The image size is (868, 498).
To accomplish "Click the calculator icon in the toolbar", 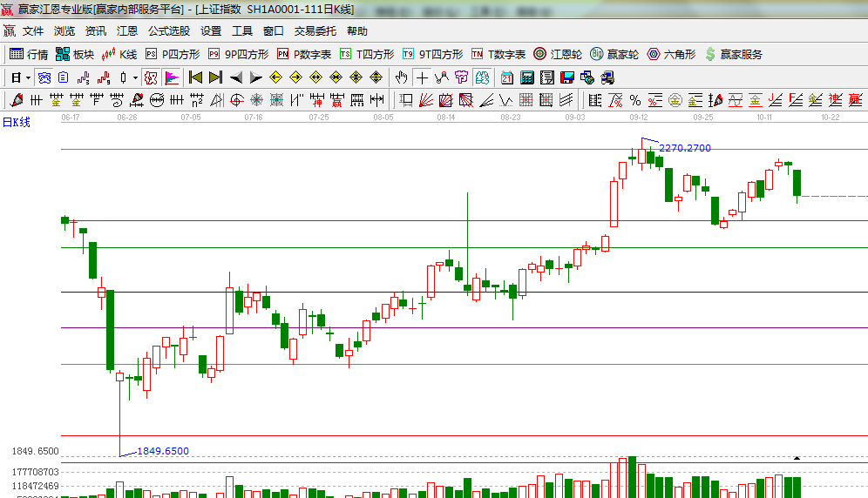I will pyautogui.click(x=526, y=77).
